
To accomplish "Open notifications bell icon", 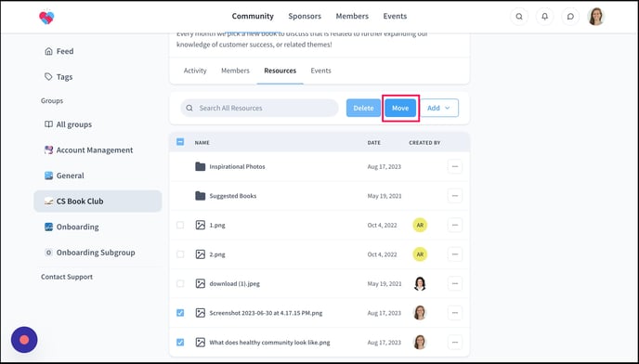I will (544, 17).
